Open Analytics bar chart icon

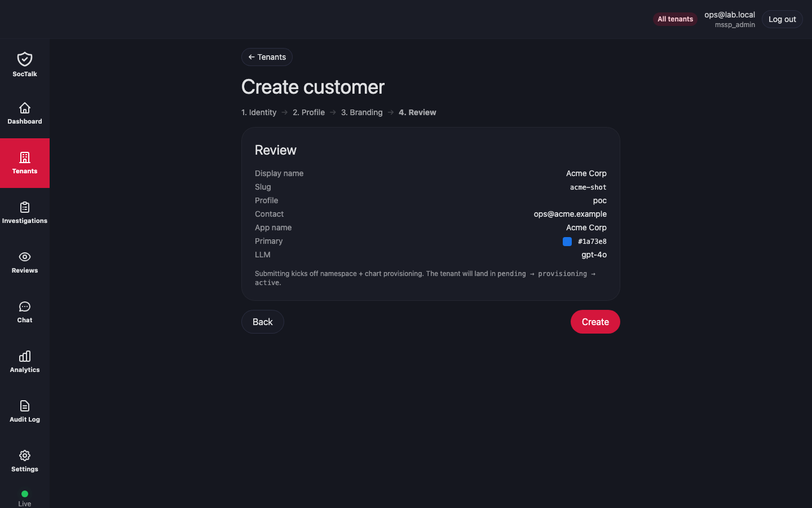pos(25,356)
